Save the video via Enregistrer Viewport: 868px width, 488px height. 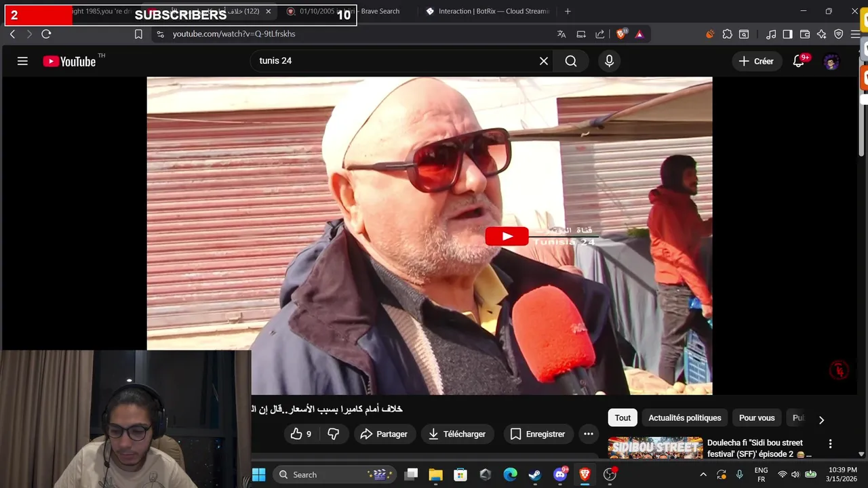(538, 434)
